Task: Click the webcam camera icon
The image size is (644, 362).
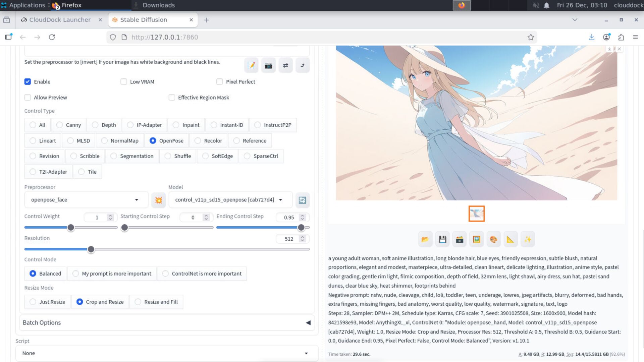Action: click(268, 66)
